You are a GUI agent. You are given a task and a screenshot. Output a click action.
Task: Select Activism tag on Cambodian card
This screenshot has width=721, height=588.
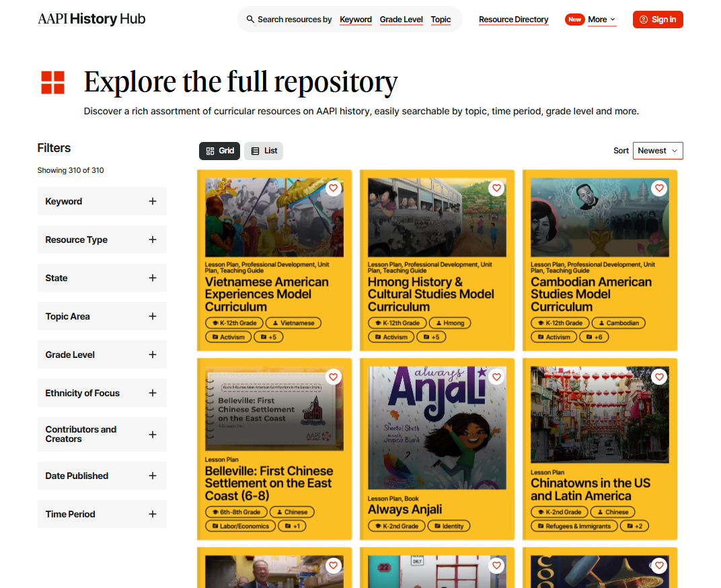pos(554,337)
